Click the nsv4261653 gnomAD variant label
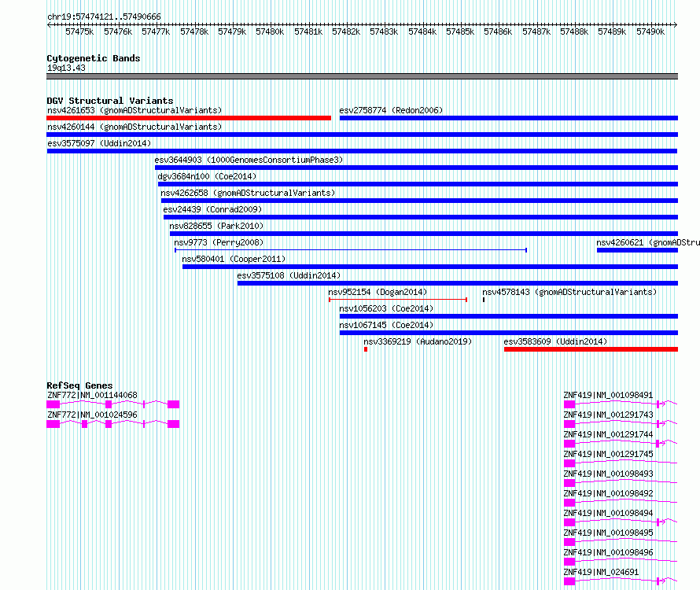This screenshot has width=700, height=590. (134, 110)
